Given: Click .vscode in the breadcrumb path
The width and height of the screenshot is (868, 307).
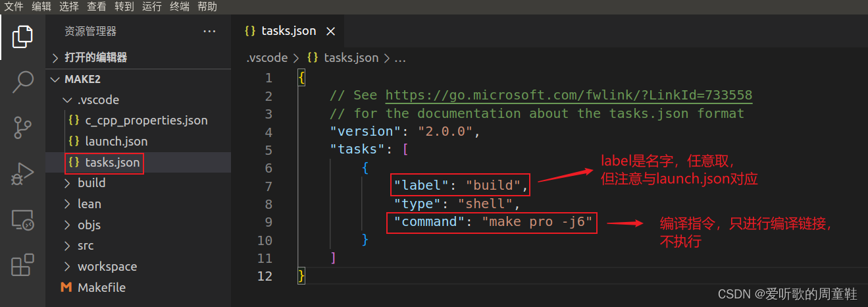Looking at the screenshot, I should pyautogui.click(x=267, y=58).
